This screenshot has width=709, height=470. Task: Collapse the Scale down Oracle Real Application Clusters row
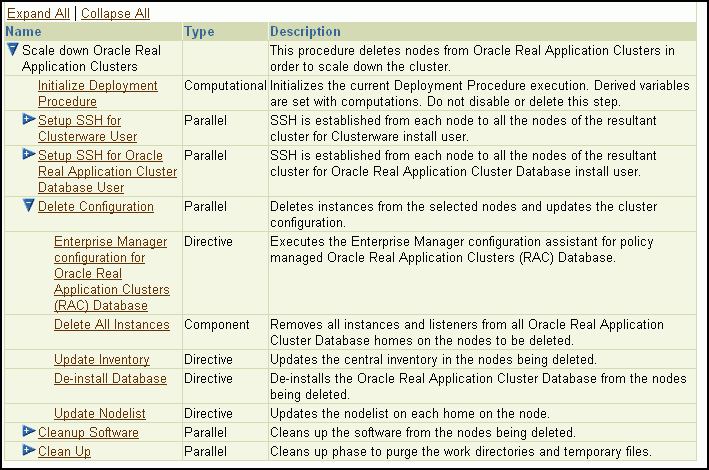(x=13, y=49)
